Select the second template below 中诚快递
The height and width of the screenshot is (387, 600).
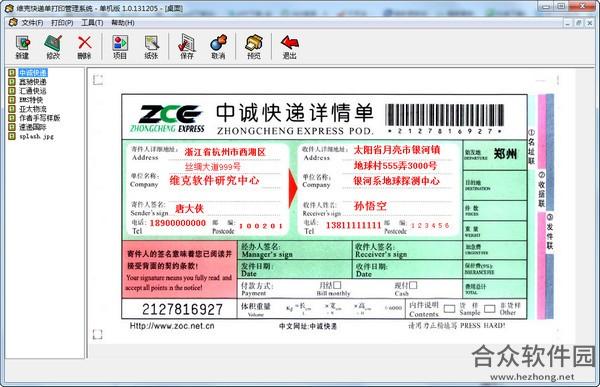tap(33, 82)
